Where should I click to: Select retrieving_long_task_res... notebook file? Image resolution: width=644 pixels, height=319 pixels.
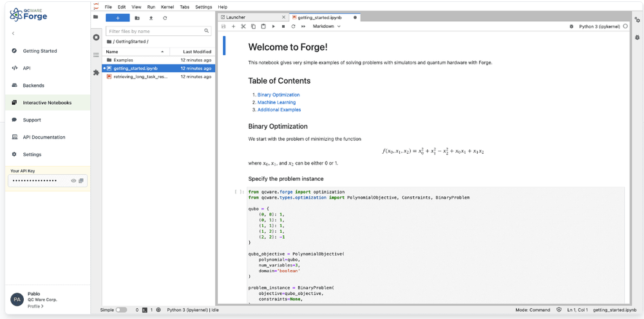tap(158, 77)
